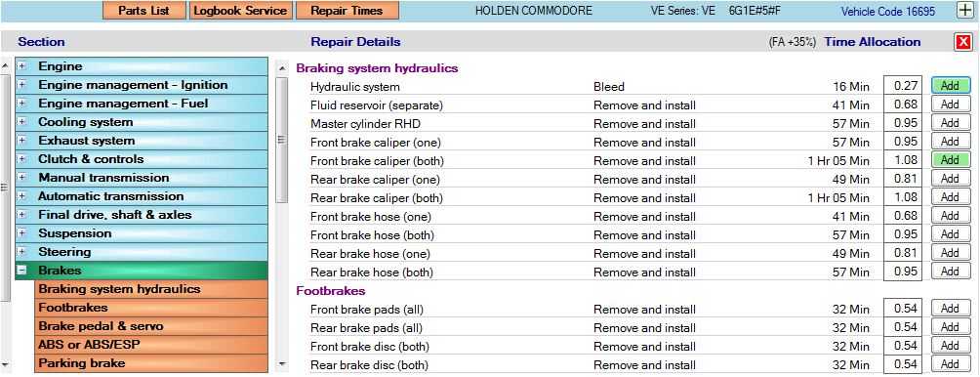The image size is (980, 377).
Task: Switch to the Repair Times tab
Action: pos(347,11)
